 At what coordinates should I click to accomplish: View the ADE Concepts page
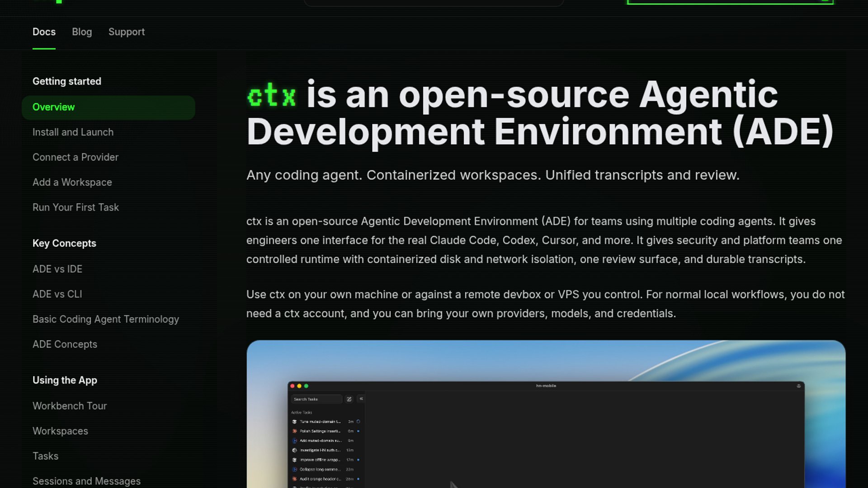point(65,344)
